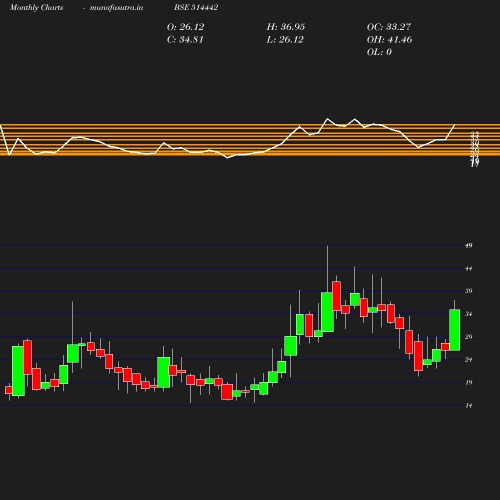
Task: Click the price axis label 44
Action: coord(469,269)
